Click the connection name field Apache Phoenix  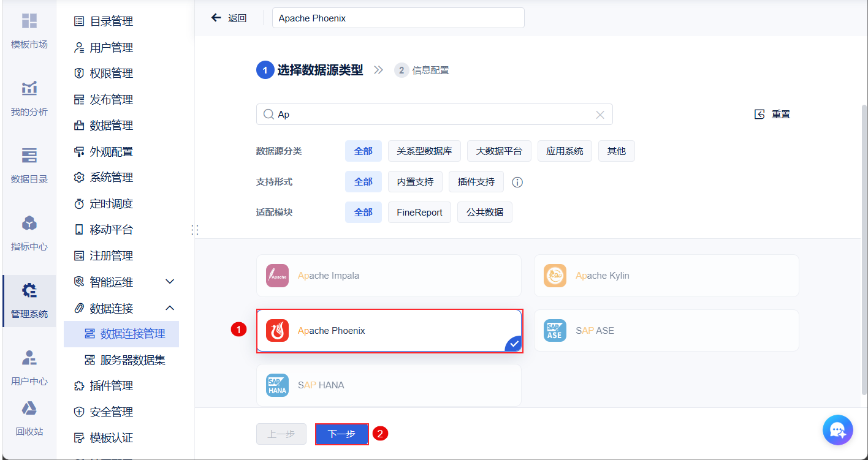[398, 18]
